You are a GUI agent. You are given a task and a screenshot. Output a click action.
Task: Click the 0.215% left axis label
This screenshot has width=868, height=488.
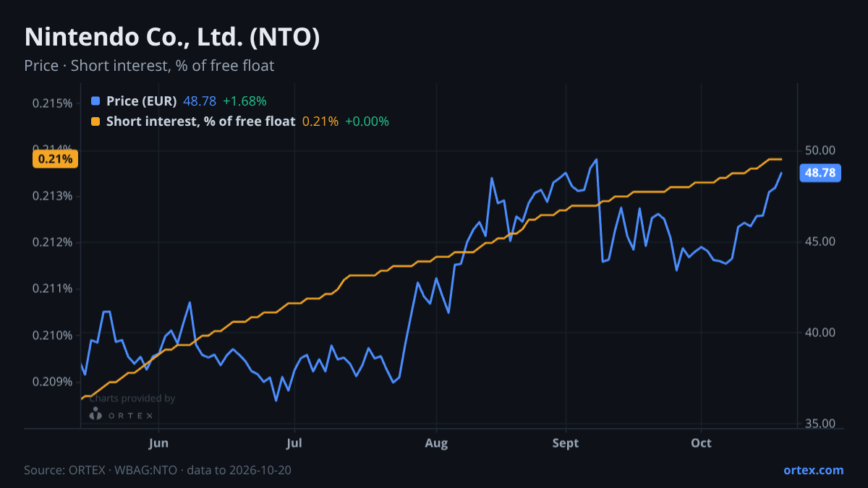point(52,103)
